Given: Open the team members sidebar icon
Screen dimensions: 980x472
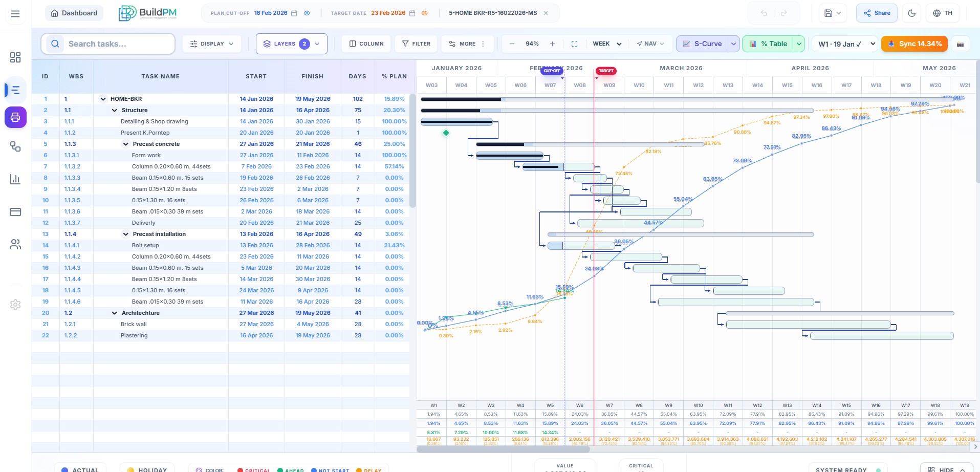Looking at the screenshot, I should 15,244.
